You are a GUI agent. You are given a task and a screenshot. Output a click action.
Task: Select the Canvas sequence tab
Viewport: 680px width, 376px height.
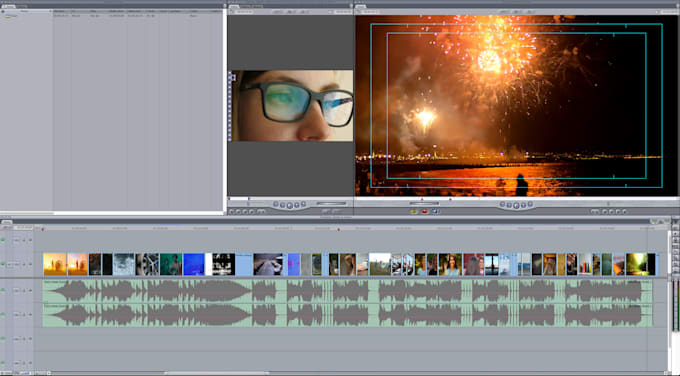pos(361,7)
